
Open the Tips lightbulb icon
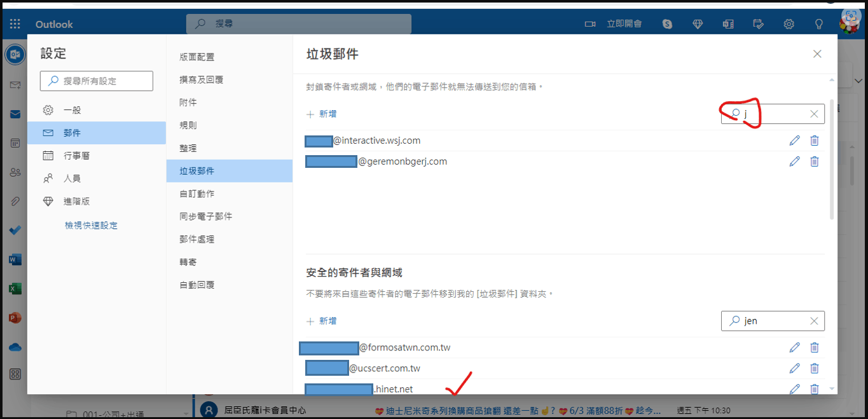click(x=819, y=24)
